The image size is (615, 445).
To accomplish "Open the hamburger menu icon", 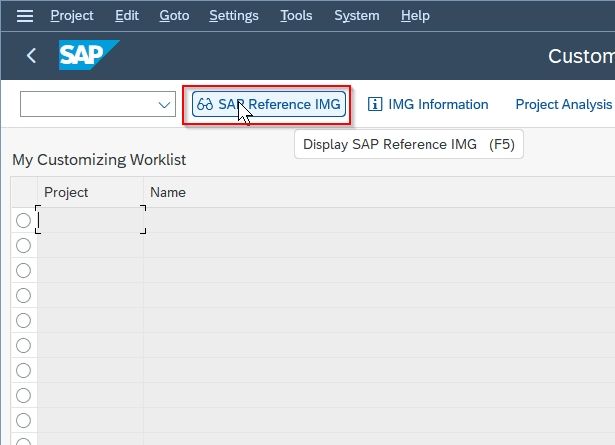I will [x=25, y=16].
